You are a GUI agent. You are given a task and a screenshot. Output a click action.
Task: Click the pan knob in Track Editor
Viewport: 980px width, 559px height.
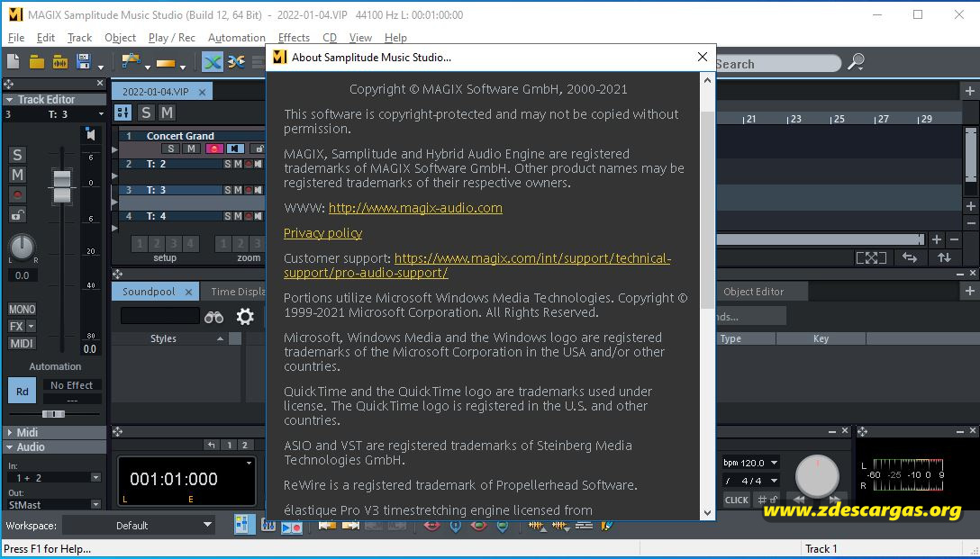click(x=22, y=248)
